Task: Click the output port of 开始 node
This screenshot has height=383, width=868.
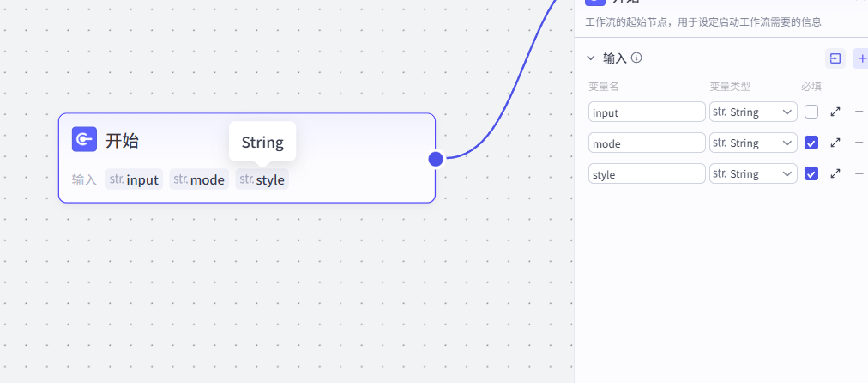Action: click(x=436, y=158)
